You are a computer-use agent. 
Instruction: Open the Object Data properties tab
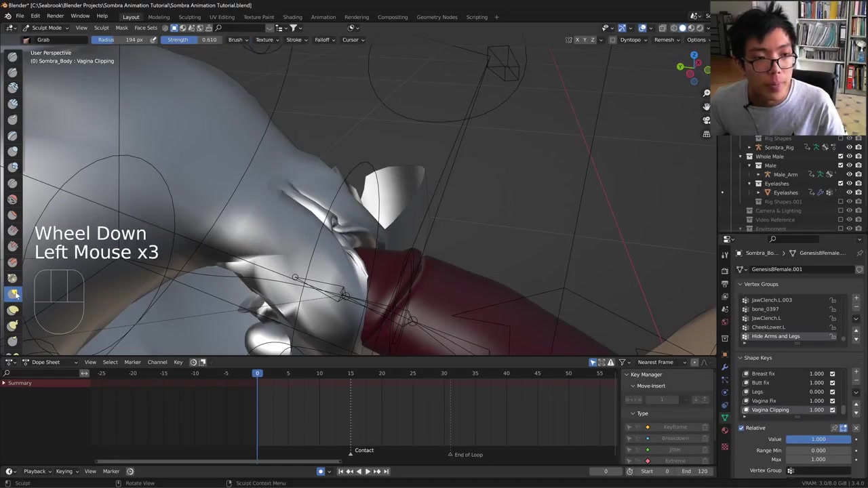pos(725,418)
